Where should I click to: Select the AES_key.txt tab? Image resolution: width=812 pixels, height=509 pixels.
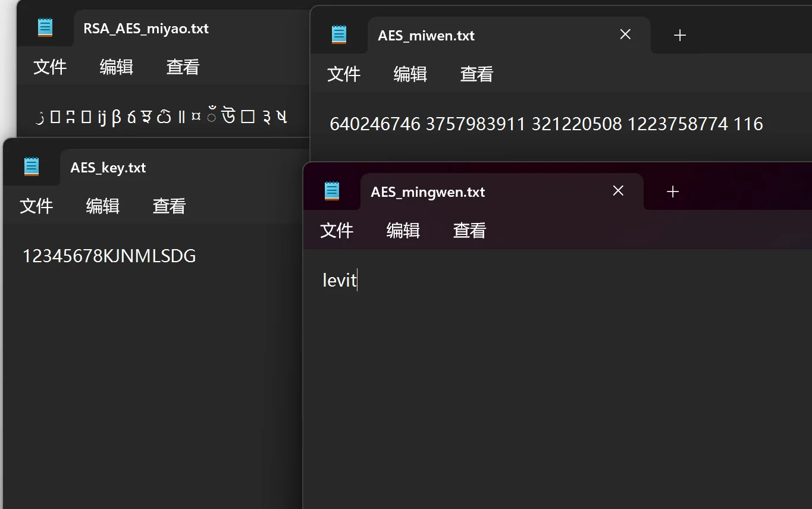[108, 168]
